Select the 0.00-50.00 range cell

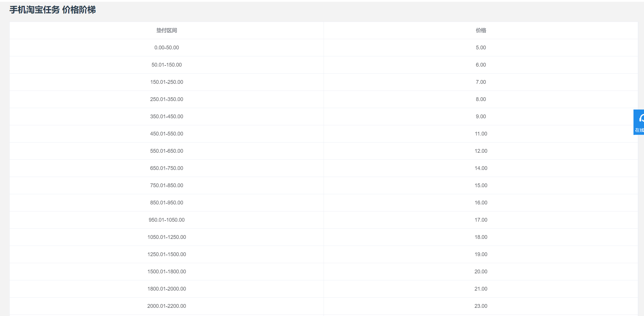(167, 48)
